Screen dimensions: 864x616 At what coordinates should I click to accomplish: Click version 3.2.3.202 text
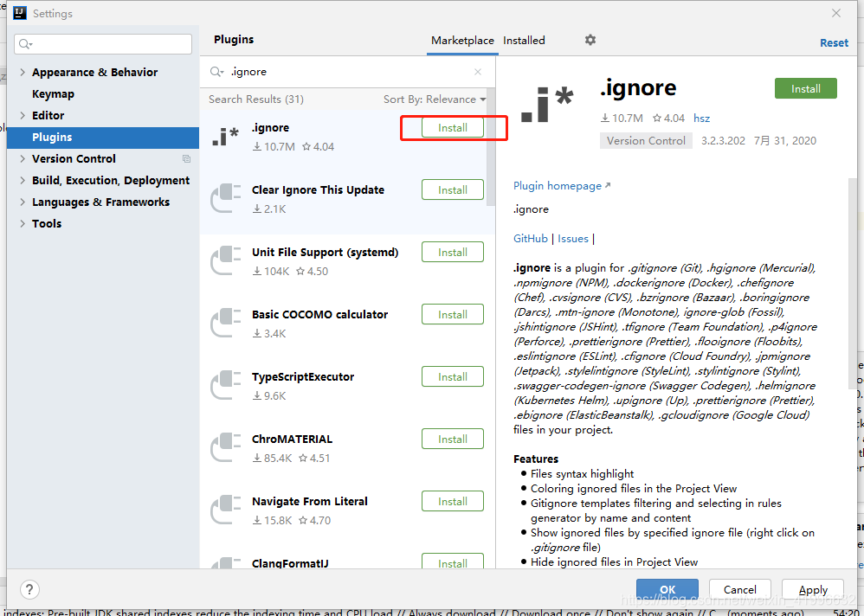(723, 140)
